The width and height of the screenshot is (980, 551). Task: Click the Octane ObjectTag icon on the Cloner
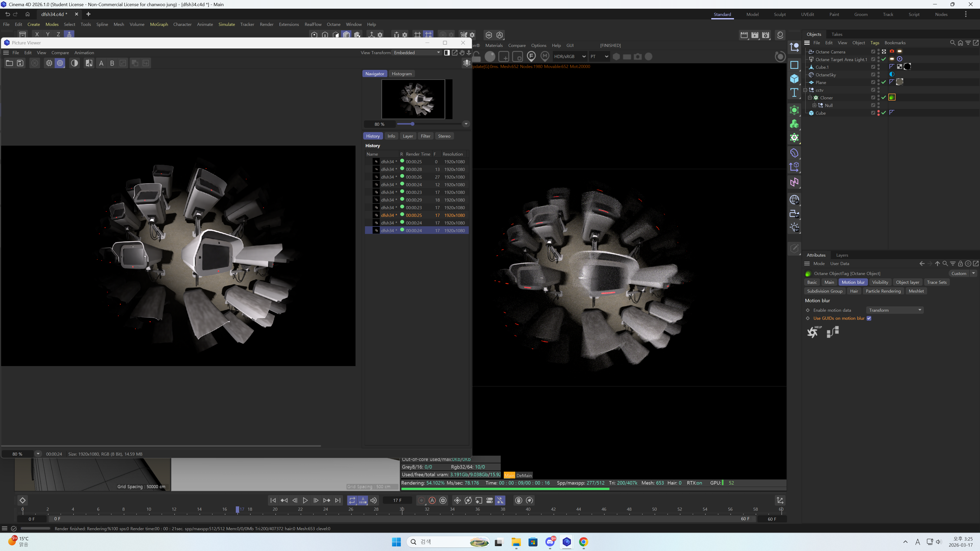click(892, 97)
